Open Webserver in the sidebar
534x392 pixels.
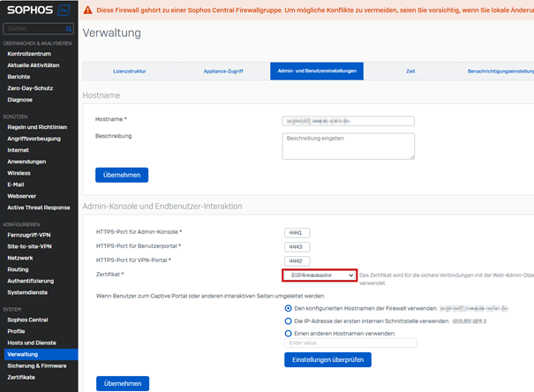click(x=21, y=196)
